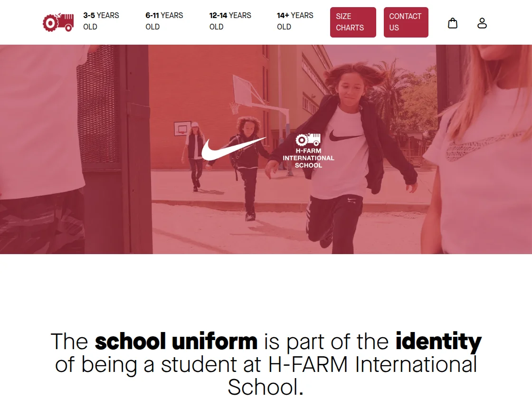Click the basketball backboard in hero image
Image resolution: width=532 pixels, height=418 pixels.
(x=243, y=90)
